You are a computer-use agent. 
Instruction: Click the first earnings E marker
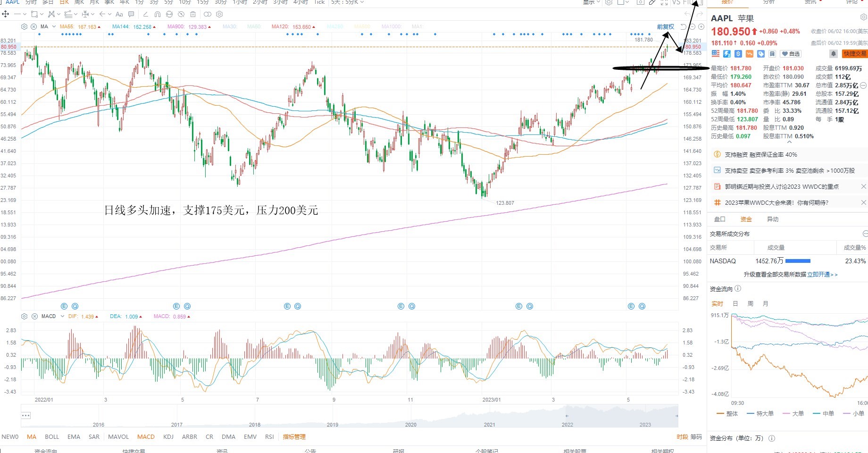(65, 306)
